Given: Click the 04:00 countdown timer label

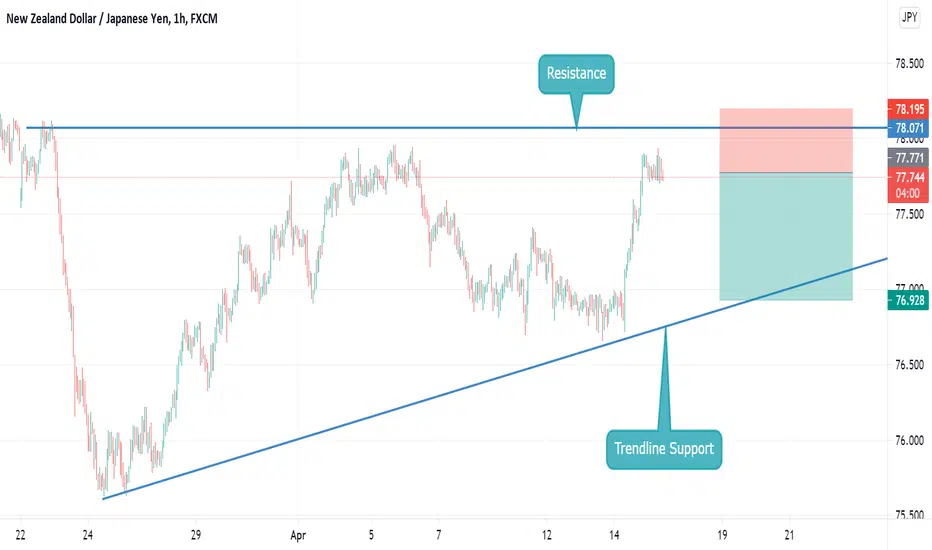Looking at the screenshot, I should pyautogui.click(x=908, y=194).
